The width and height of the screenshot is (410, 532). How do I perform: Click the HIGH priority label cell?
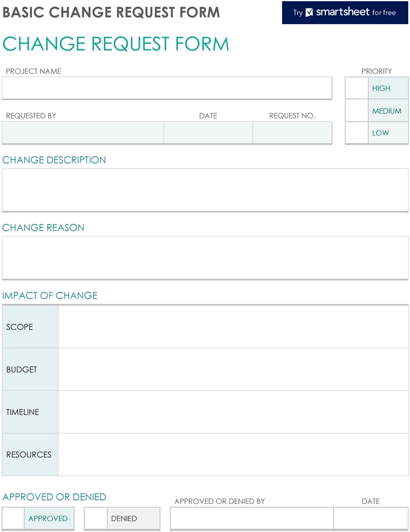click(x=388, y=88)
